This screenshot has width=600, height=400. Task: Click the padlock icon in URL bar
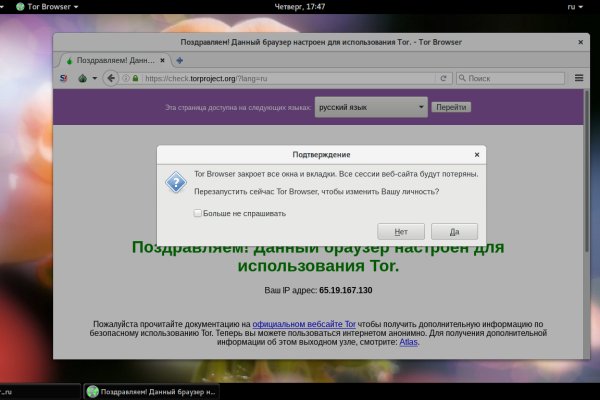click(135, 78)
